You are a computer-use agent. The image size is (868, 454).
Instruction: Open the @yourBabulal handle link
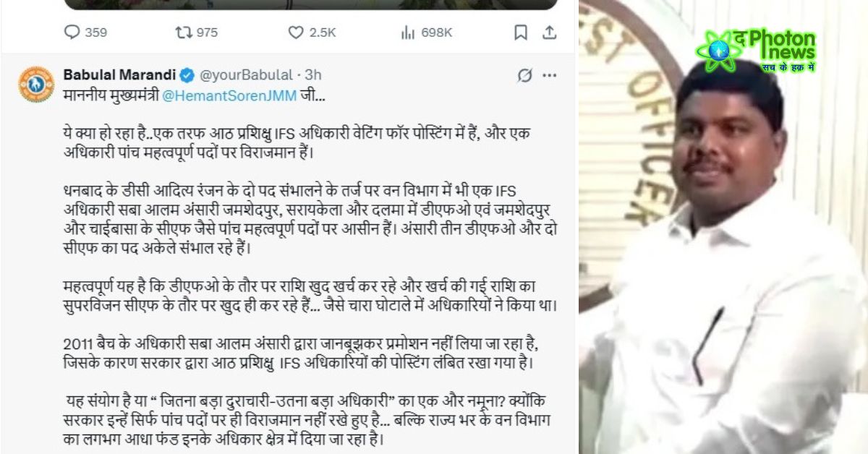(x=245, y=74)
